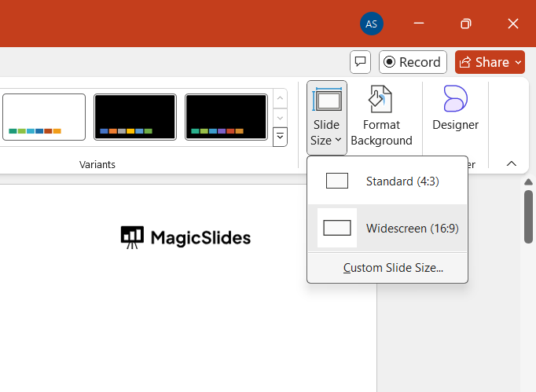Click the Record button

tap(413, 62)
